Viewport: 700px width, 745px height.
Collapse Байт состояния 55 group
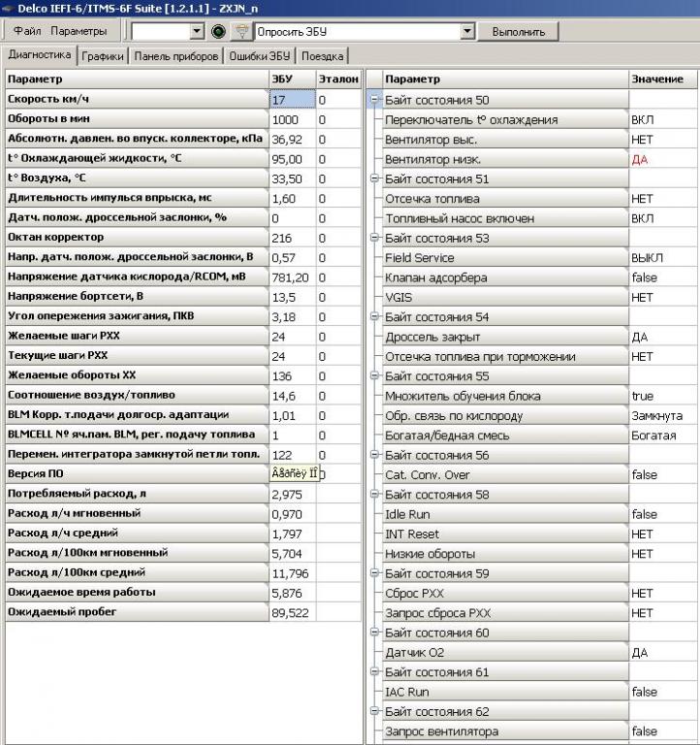click(374, 375)
